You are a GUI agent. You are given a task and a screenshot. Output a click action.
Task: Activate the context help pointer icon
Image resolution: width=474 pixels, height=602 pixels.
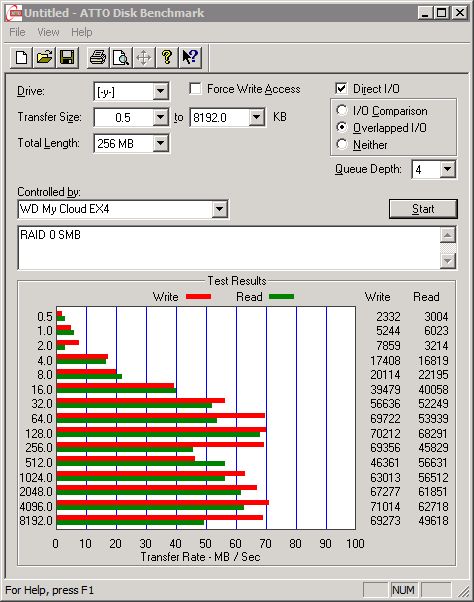click(x=190, y=58)
